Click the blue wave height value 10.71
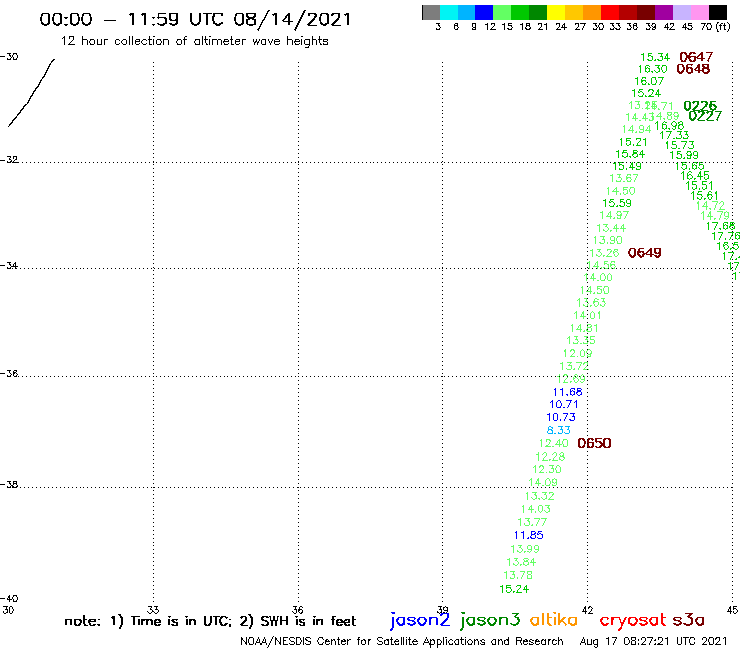Image resolution: width=740 pixels, height=650 pixels. 563,405
